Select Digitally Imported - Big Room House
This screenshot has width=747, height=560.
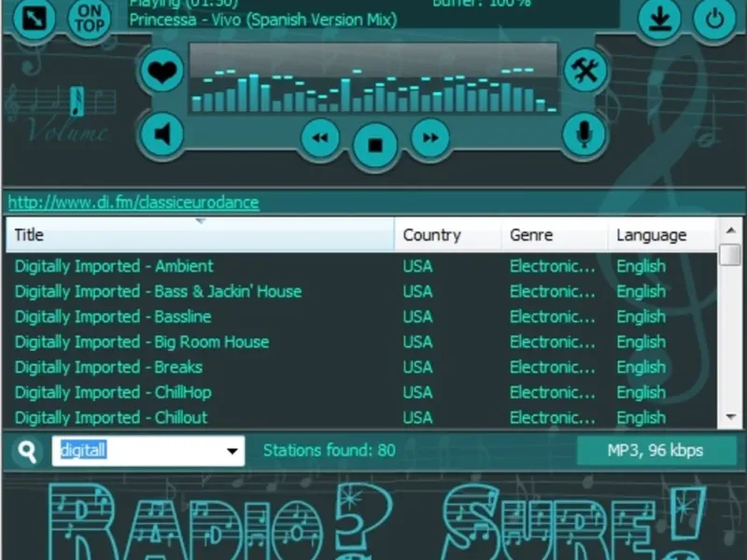361,342
